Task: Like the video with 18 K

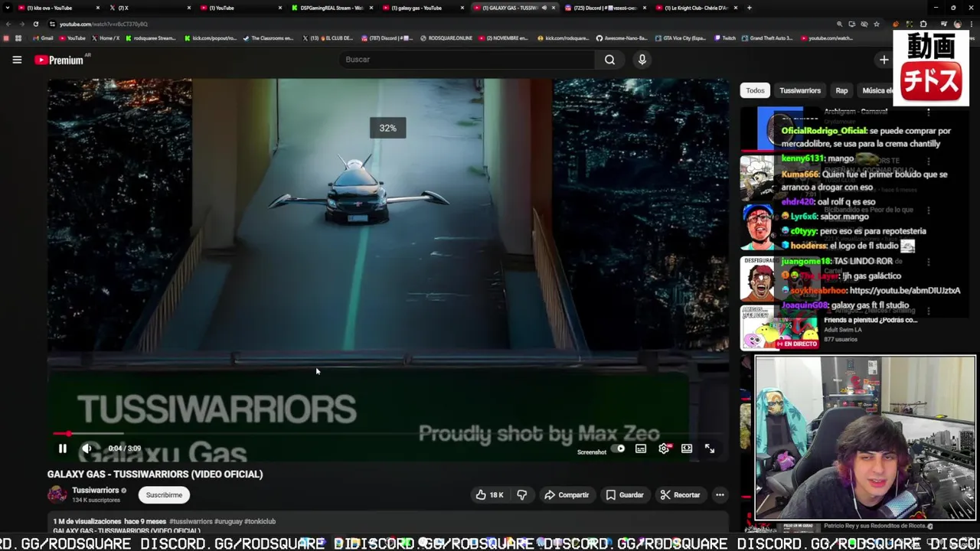Action: pos(489,495)
